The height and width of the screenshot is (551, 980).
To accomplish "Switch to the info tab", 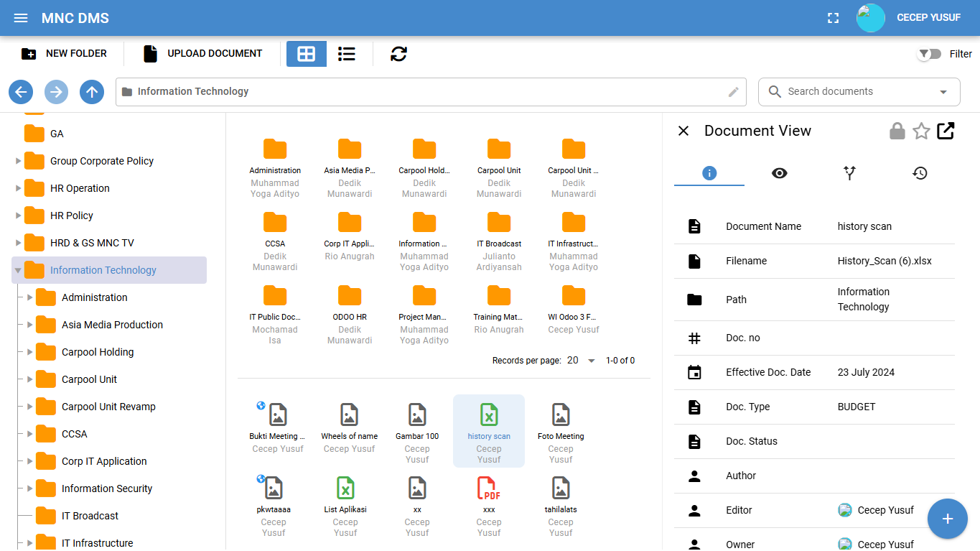I will coord(709,173).
